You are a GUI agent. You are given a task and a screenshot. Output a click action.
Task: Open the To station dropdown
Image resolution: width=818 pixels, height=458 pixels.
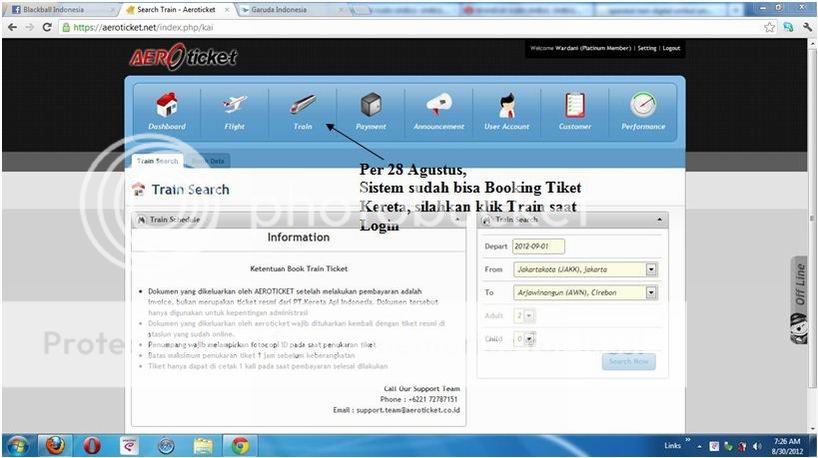pos(651,293)
